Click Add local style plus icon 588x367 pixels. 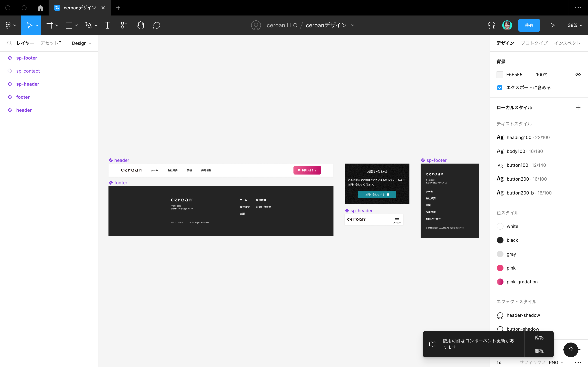point(578,107)
